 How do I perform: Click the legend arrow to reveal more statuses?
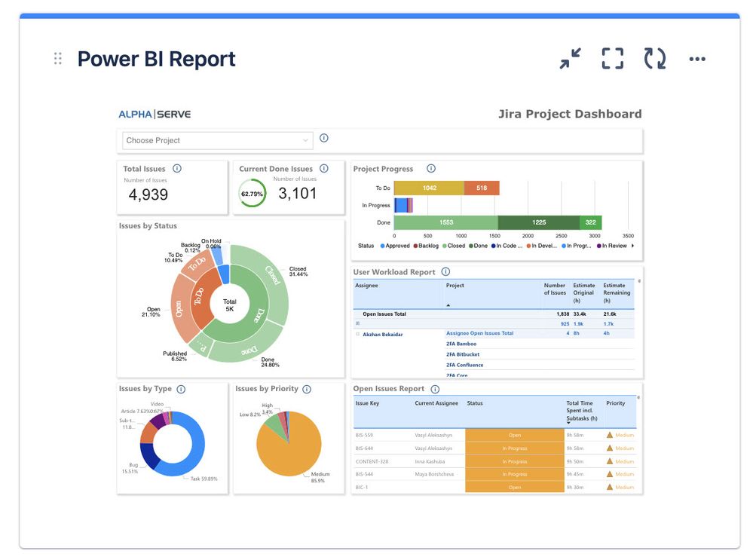pyautogui.click(x=634, y=245)
